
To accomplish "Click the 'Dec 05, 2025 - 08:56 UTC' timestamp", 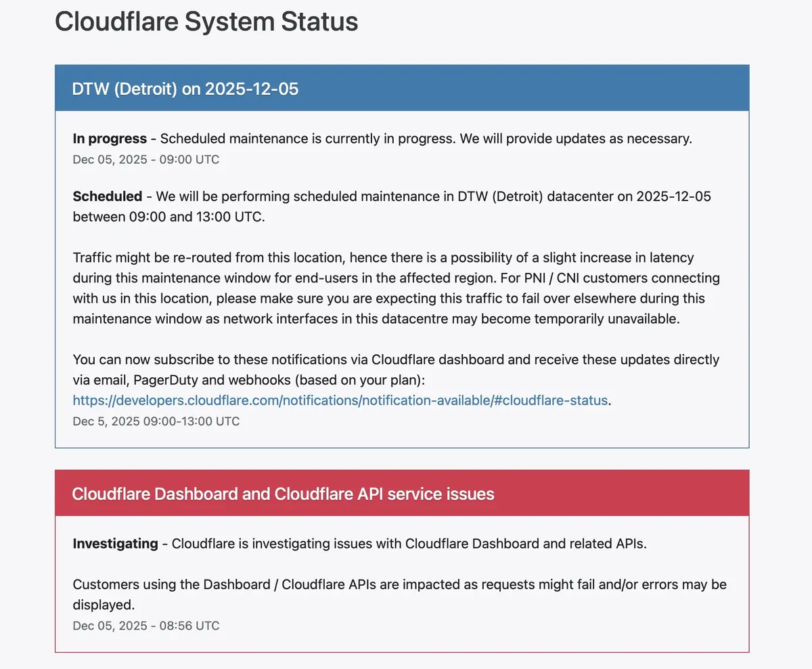I will 145,626.
